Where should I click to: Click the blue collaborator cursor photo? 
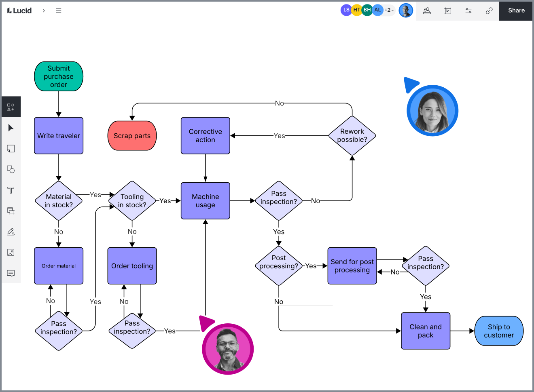432,111
